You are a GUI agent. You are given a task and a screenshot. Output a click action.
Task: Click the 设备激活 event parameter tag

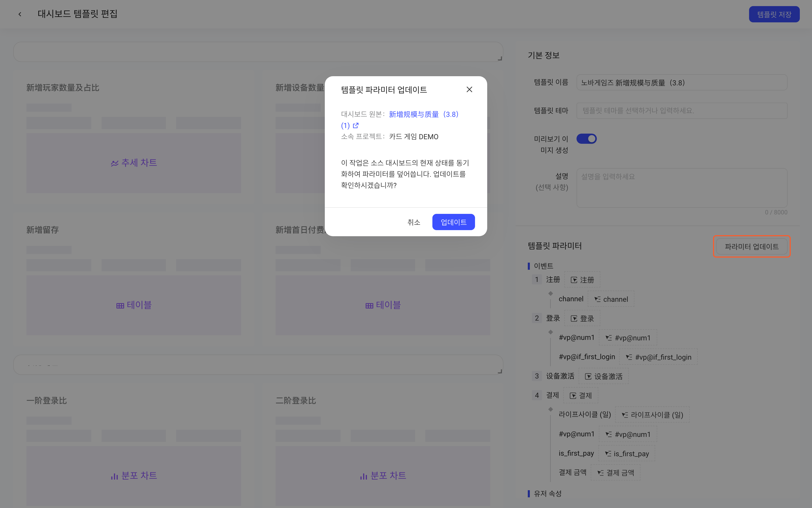point(604,376)
